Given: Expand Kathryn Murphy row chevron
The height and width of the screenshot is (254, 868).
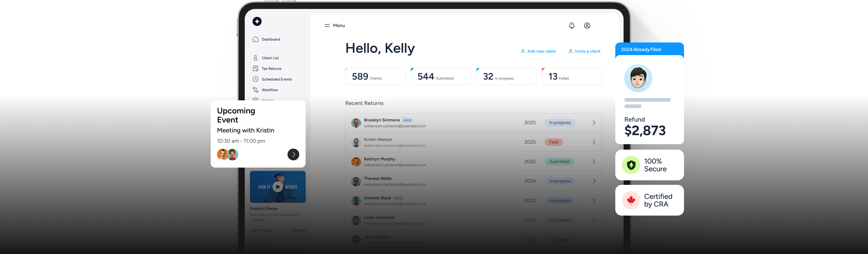Looking at the screenshot, I should tap(594, 162).
